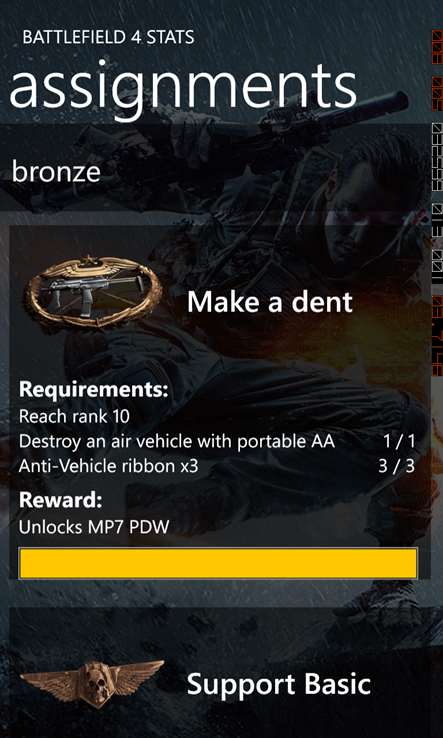Tap the Unlocks MP7 PDW reward text
The image size is (443, 738).
coord(94,528)
